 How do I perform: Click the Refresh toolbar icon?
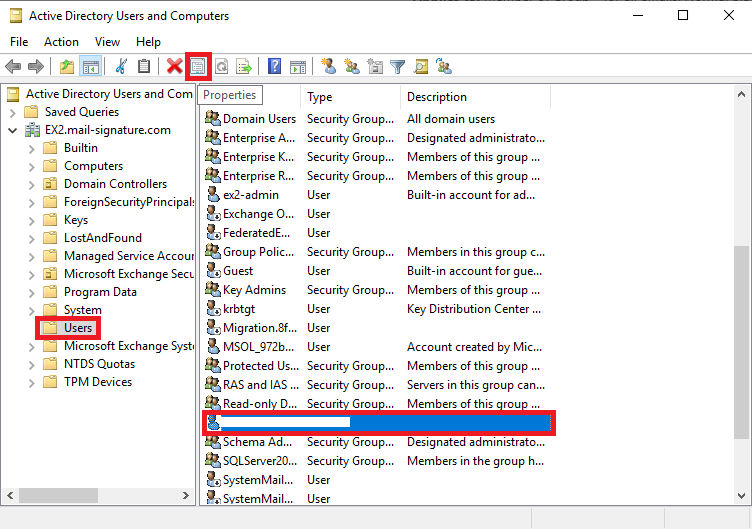click(x=221, y=67)
